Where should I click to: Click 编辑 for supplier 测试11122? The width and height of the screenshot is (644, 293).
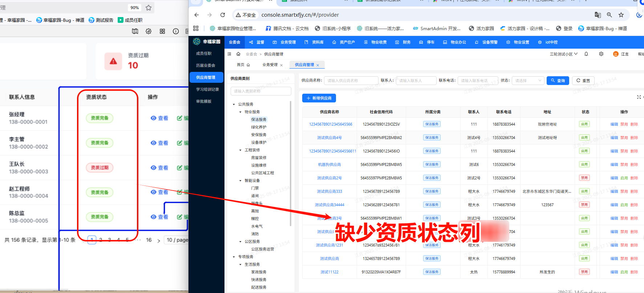(x=614, y=272)
